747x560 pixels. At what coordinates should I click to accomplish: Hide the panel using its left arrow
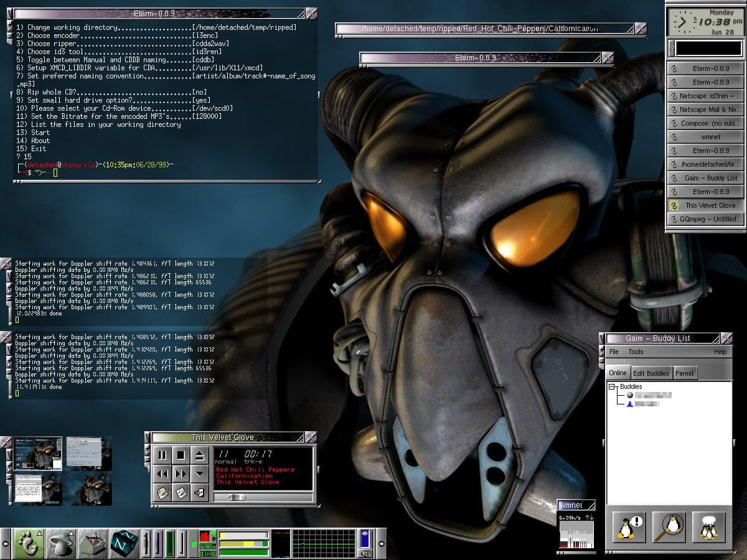tap(6, 544)
